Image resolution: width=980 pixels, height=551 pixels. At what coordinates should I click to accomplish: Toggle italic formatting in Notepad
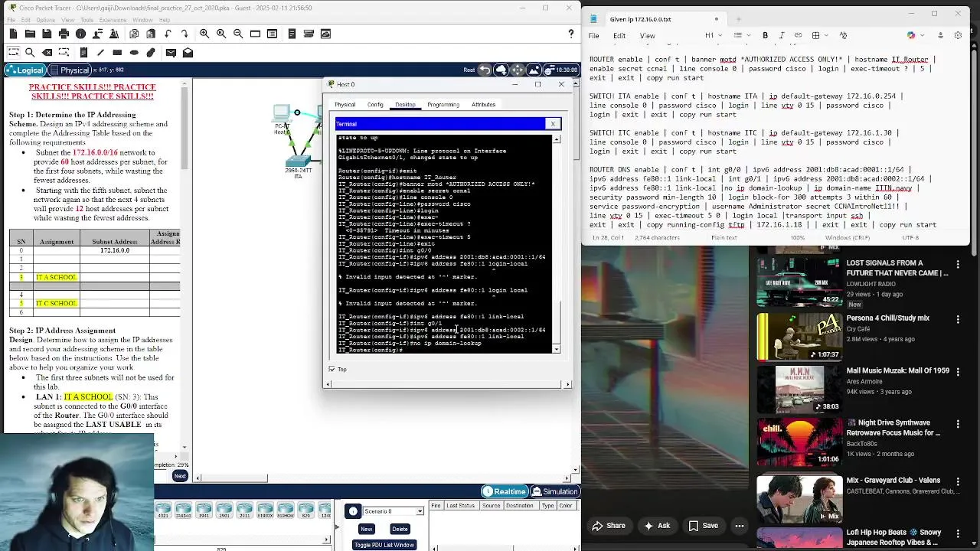[782, 35]
